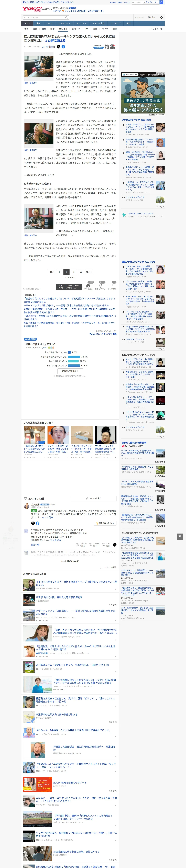Share 立川談慶's comment on X
The height and width of the screenshot is (868, 186).
tap(33, 523)
